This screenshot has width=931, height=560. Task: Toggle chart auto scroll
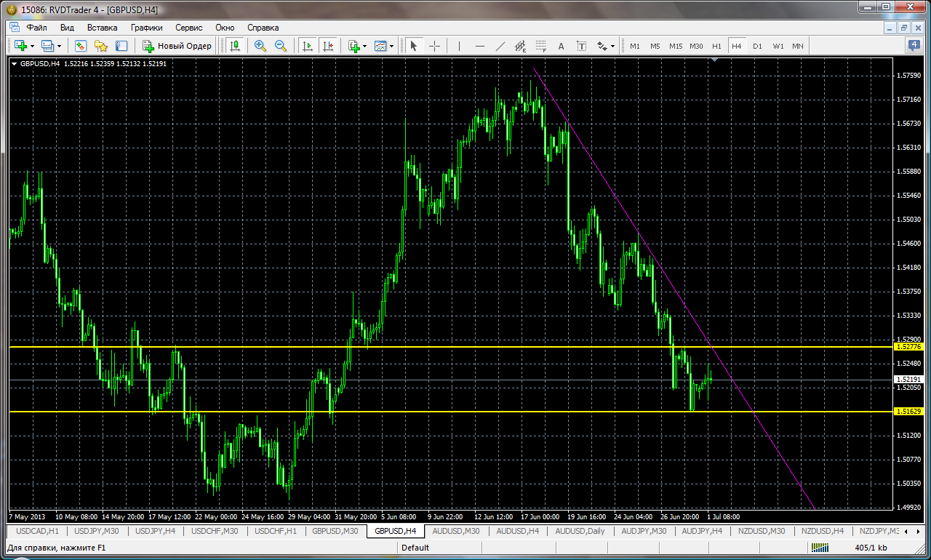pyautogui.click(x=307, y=46)
